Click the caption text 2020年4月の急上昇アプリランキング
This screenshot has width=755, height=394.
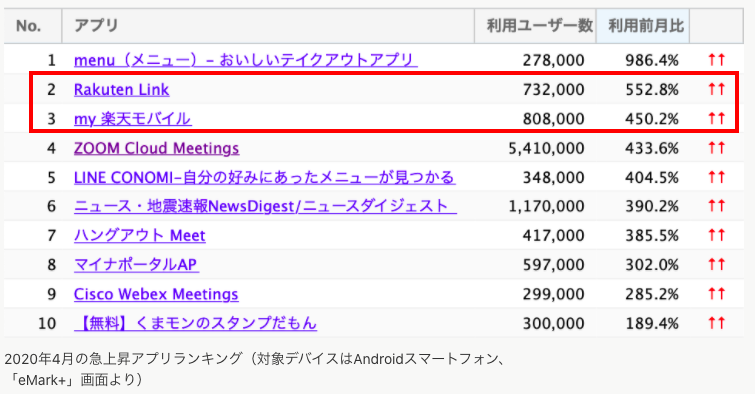pyautogui.click(x=123, y=359)
